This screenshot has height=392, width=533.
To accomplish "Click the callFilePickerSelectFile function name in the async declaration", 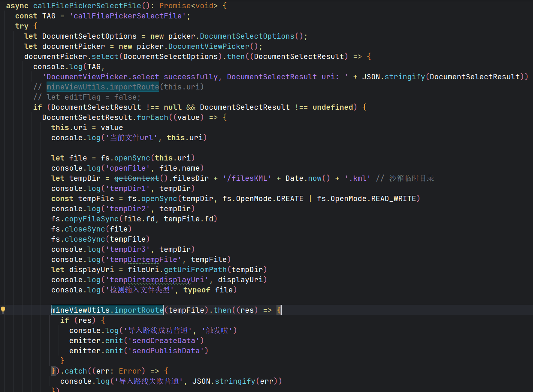I will (x=87, y=6).
